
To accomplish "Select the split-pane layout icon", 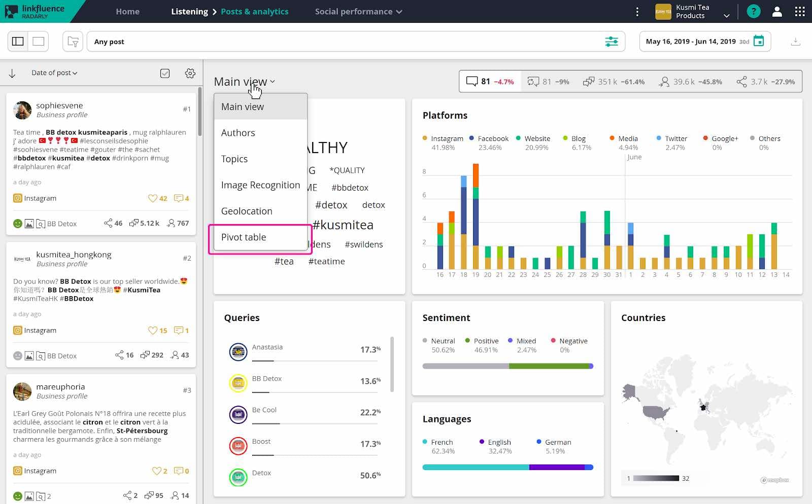I will [18, 41].
